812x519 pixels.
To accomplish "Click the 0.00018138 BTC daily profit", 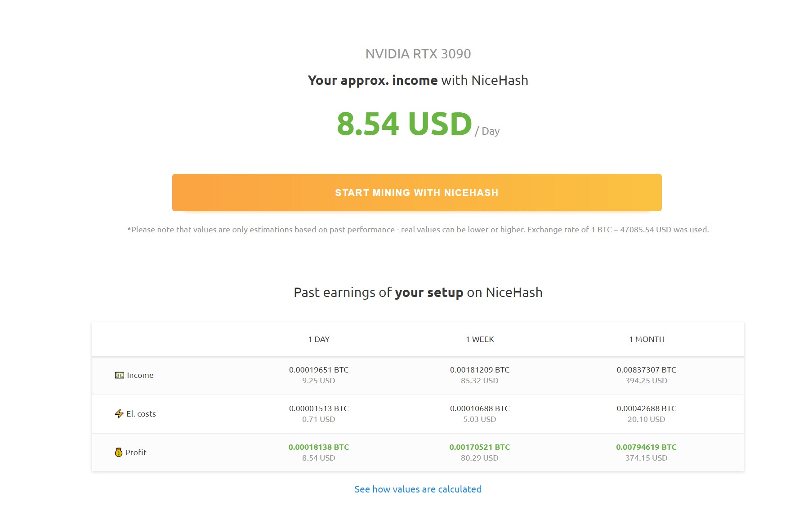I will (x=319, y=447).
